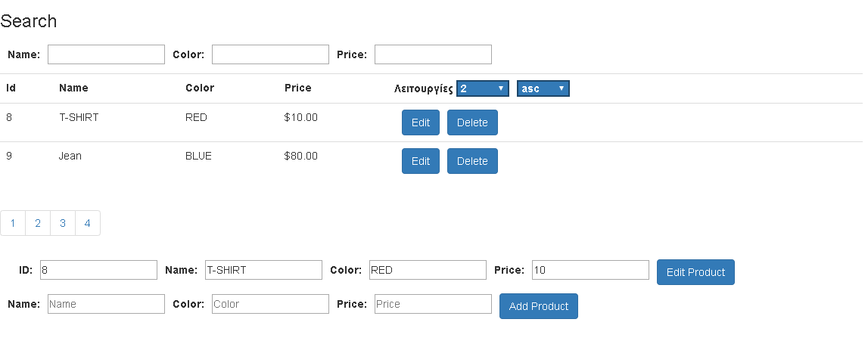
Task: Delete the T-SHIRT product
Action: click(472, 122)
